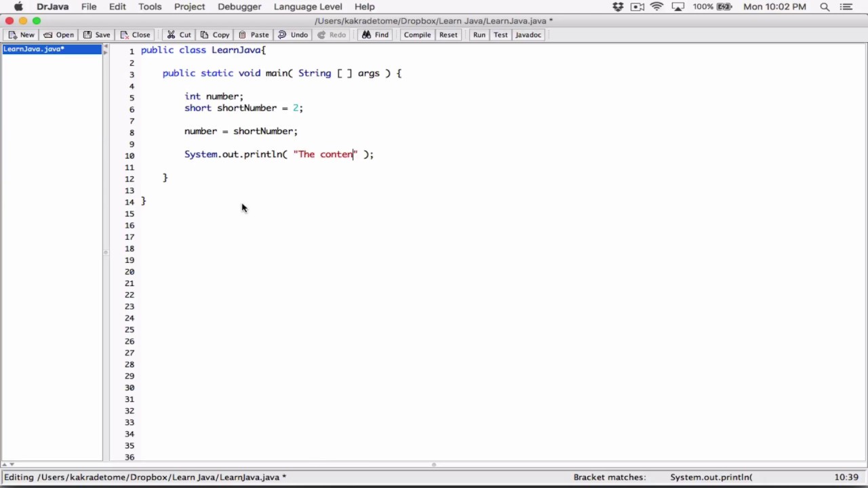Click the 'short shortNumber = 2;' line
The image size is (868, 488).
click(x=243, y=108)
